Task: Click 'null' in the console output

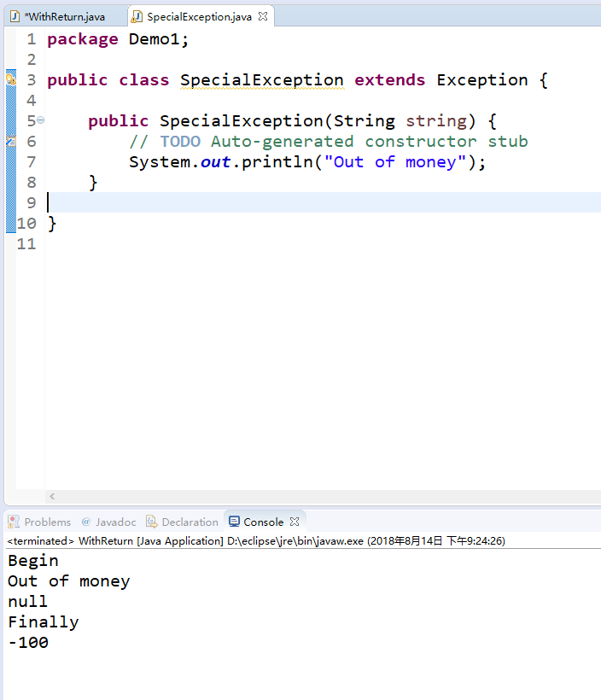Action: [27, 602]
